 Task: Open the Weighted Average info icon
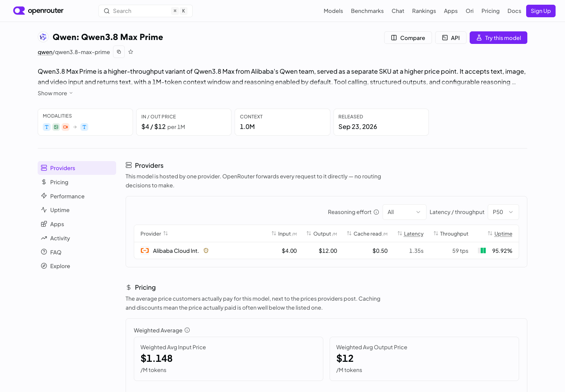(187, 330)
